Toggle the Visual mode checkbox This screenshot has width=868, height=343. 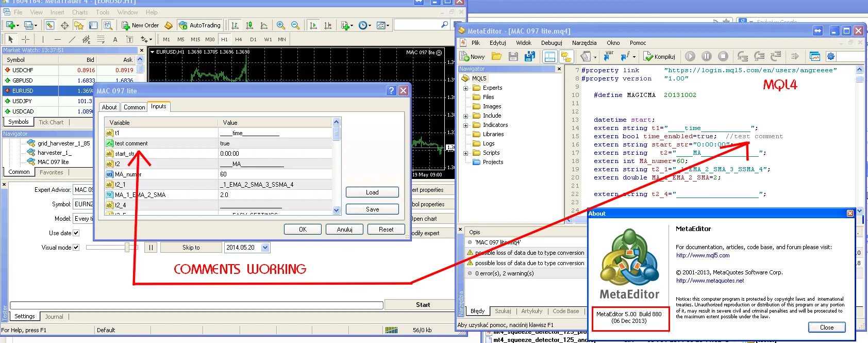(x=76, y=248)
